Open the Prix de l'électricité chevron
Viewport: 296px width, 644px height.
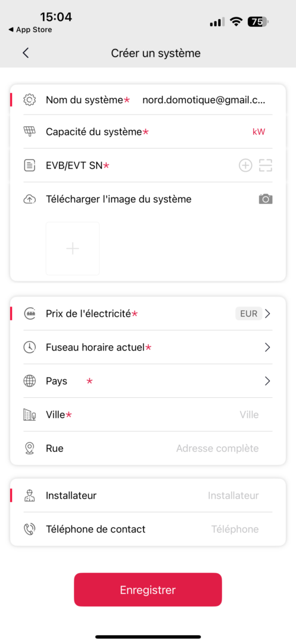[x=268, y=314]
